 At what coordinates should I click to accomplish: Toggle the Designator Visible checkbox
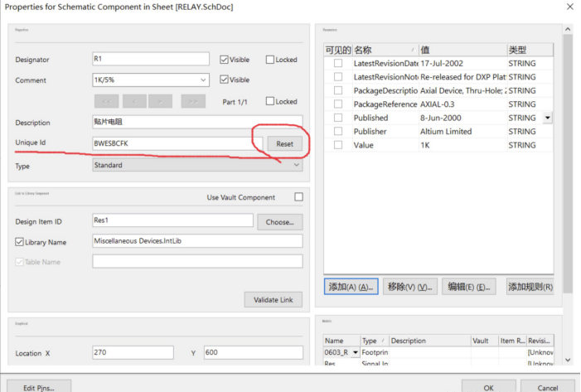(224, 60)
